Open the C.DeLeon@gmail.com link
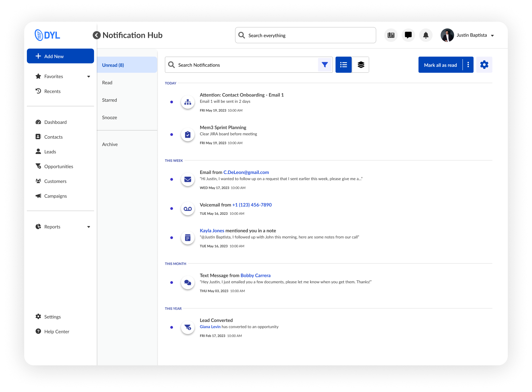Image resolution: width=532 pixels, height=392 pixels. coord(246,172)
